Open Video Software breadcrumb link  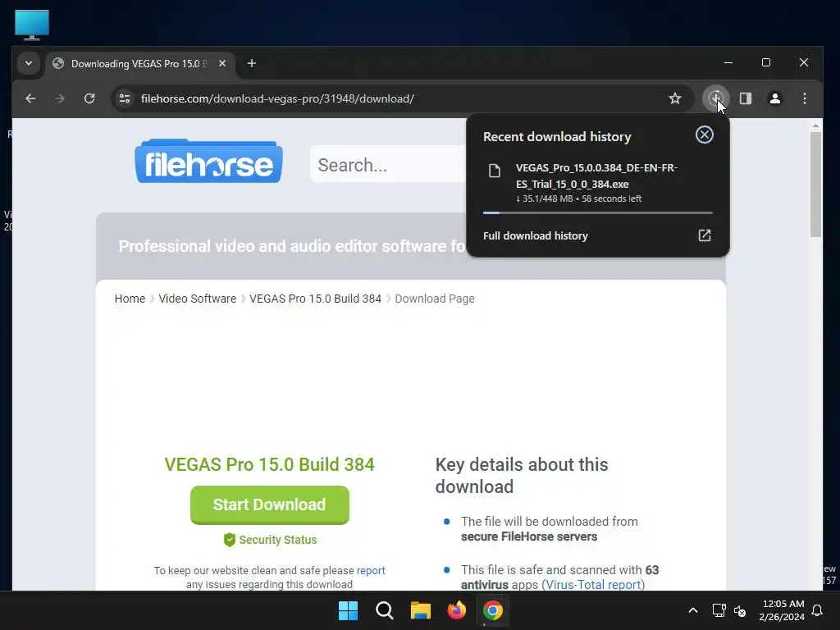[x=197, y=299]
